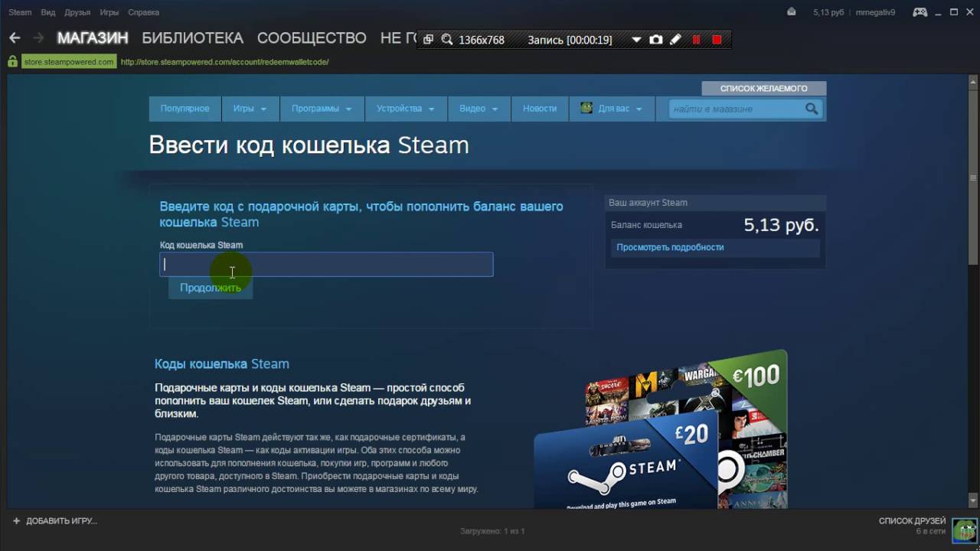Click the Запись [00:00:19] recording timer

(570, 40)
